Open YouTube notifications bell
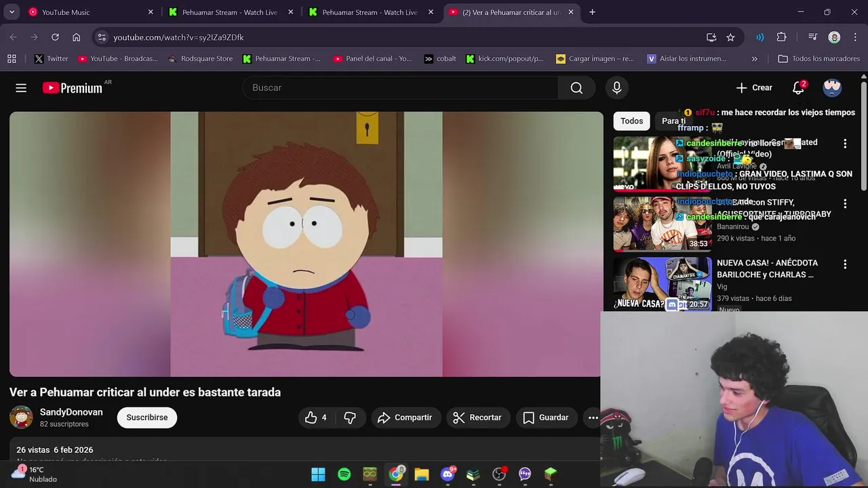Viewport: 868px width, 488px height. click(x=799, y=87)
